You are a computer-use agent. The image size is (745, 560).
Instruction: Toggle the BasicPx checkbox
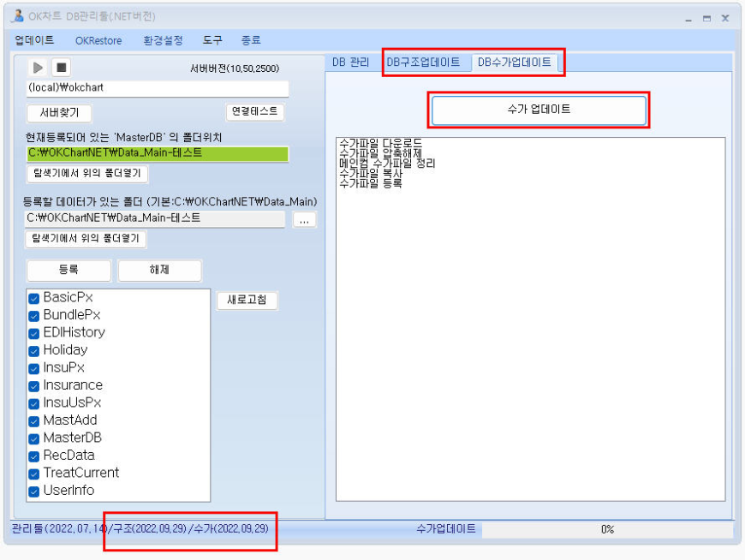pos(33,298)
